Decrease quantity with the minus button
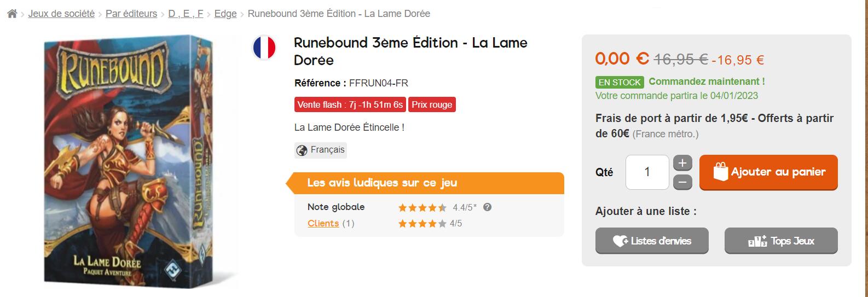Viewport: 868px width, 297px height. (x=682, y=182)
